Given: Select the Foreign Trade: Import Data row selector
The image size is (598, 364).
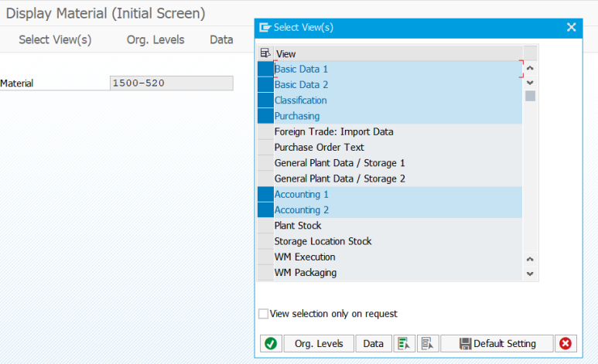Looking at the screenshot, I should pos(265,131).
